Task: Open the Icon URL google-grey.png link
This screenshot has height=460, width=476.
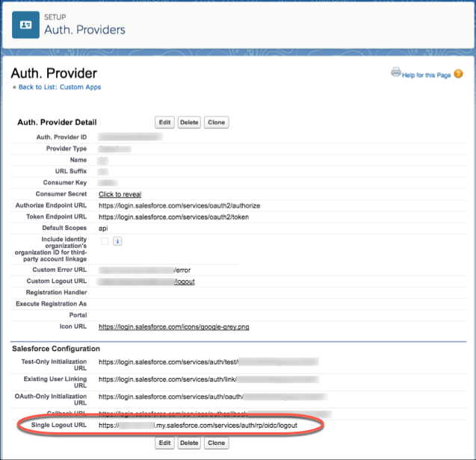Action: click(x=173, y=326)
